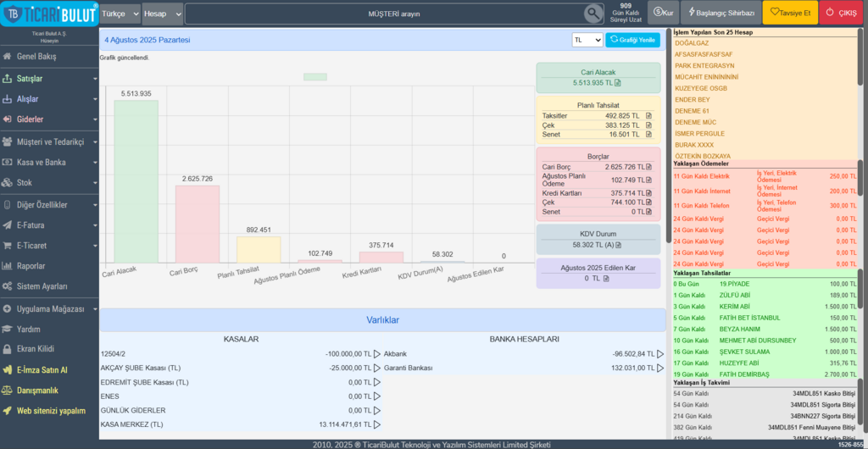Viewport: 868px width, 449px height.
Task: Open the Türkçe language dropdown
Action: [x=119, y=14]
